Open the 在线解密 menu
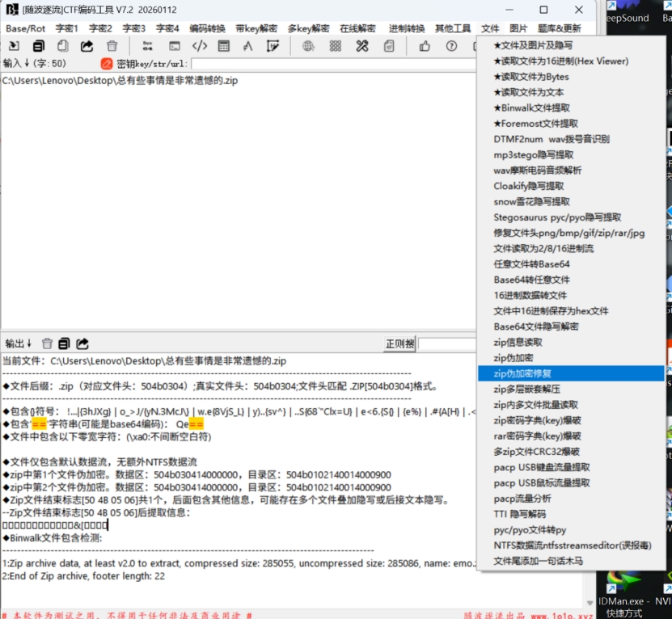The width and height of the screenshot is (672, 619). [x=357, y=28]
